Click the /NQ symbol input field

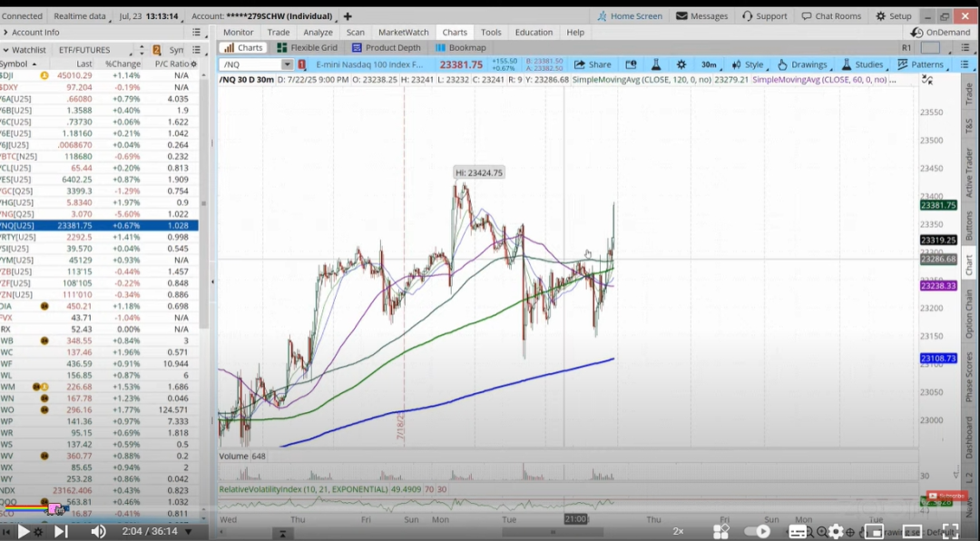[x=251, y=64]
